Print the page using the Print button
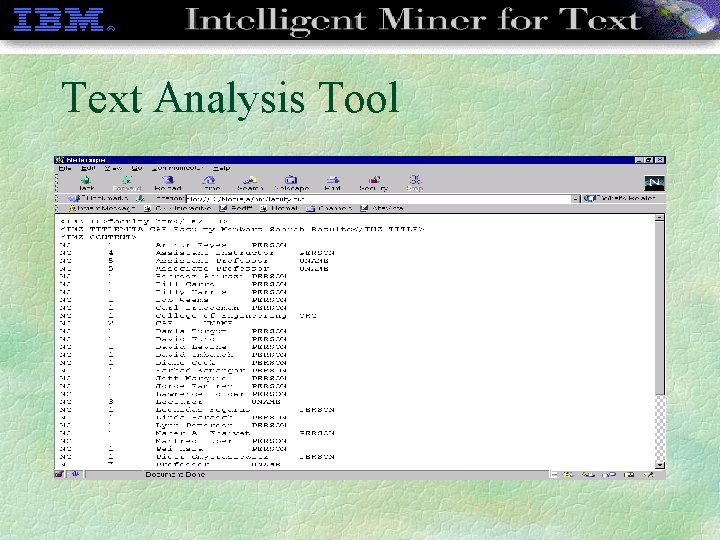This screenshot has width=720, height=540. (332, 183)
